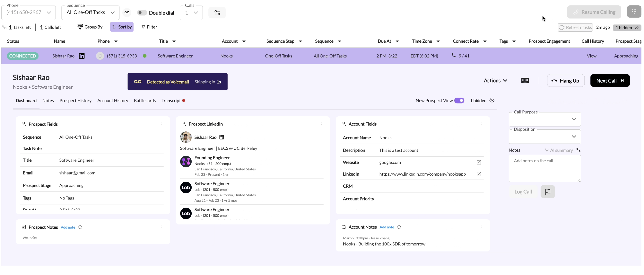Open Due At column dropdown arrow
644x275 pixels.
397,41
